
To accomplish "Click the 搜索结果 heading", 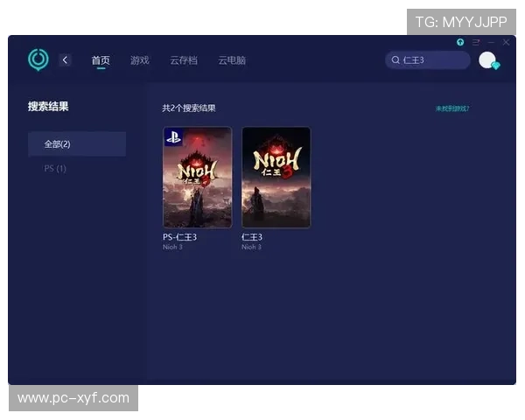I will [48, 107].
